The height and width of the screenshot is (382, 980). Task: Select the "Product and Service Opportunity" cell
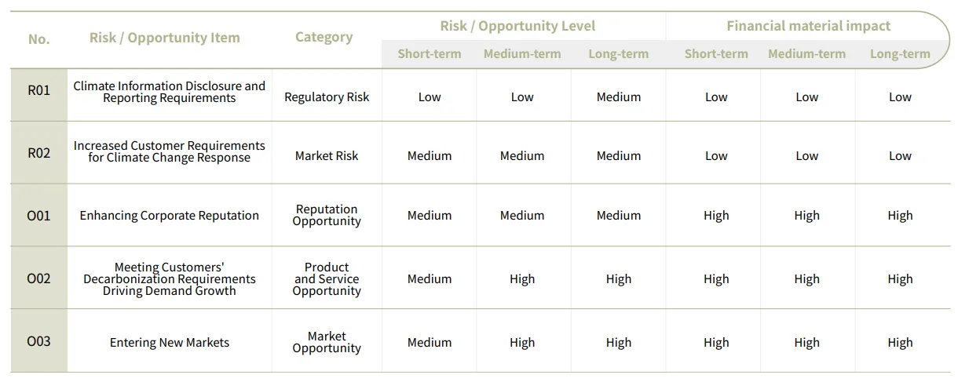tap(327, 278)
